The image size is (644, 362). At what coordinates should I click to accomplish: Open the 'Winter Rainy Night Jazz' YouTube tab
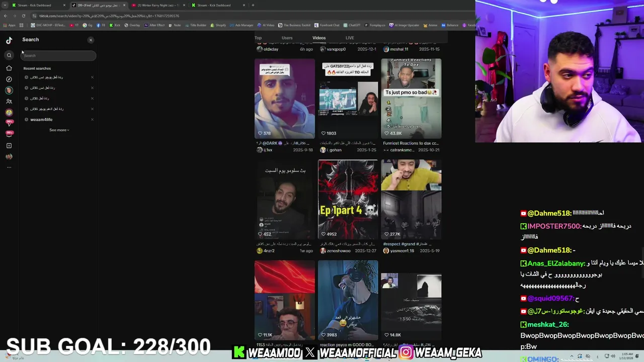click(158, 5)
